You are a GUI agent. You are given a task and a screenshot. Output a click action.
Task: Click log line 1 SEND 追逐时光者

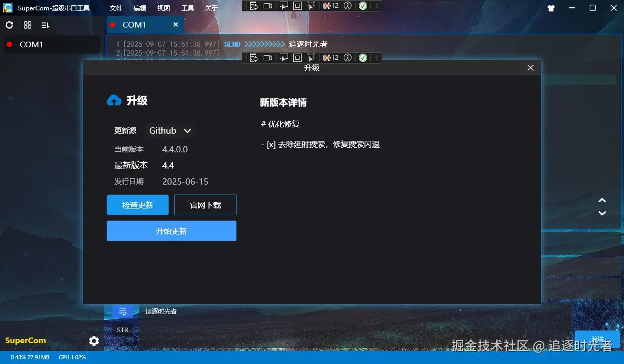[222, 44]
